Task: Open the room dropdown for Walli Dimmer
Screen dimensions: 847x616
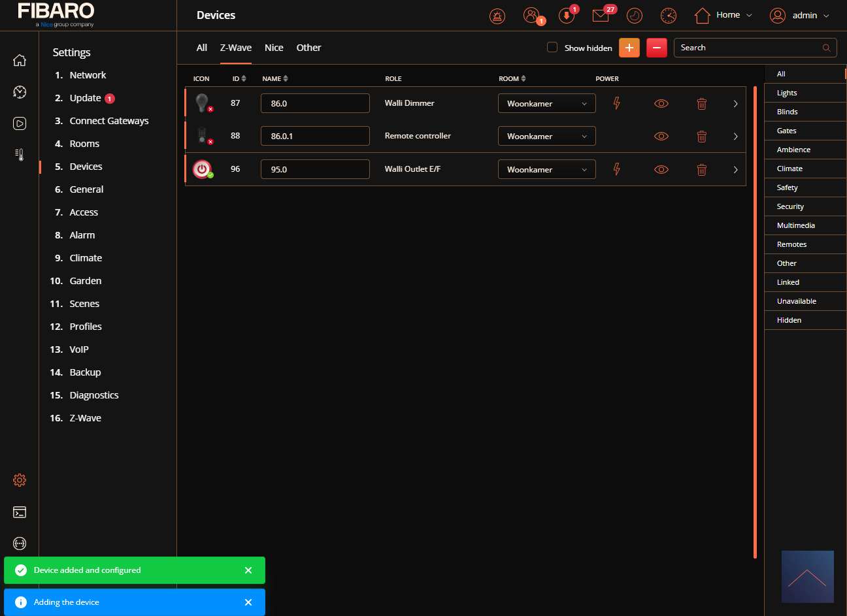Action: pos(546,103)
